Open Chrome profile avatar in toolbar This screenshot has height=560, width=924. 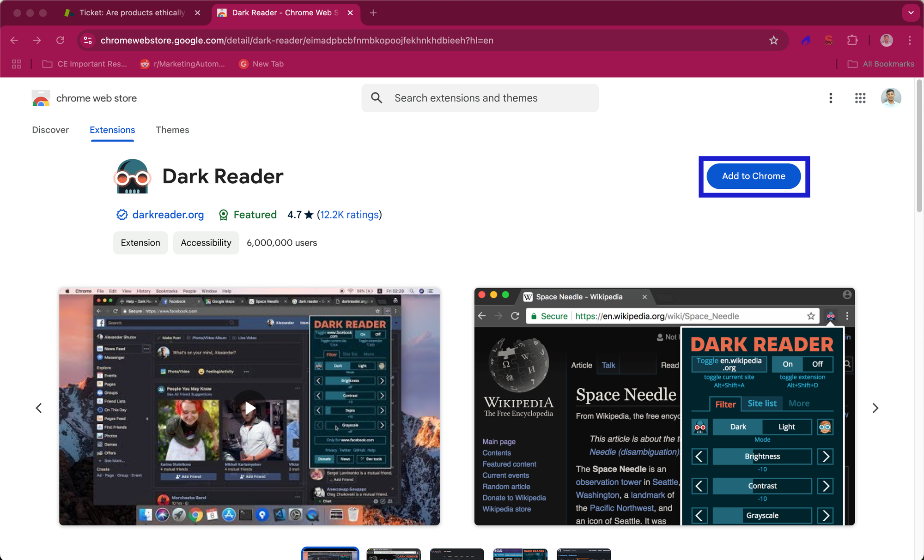(x=886, y=40)
